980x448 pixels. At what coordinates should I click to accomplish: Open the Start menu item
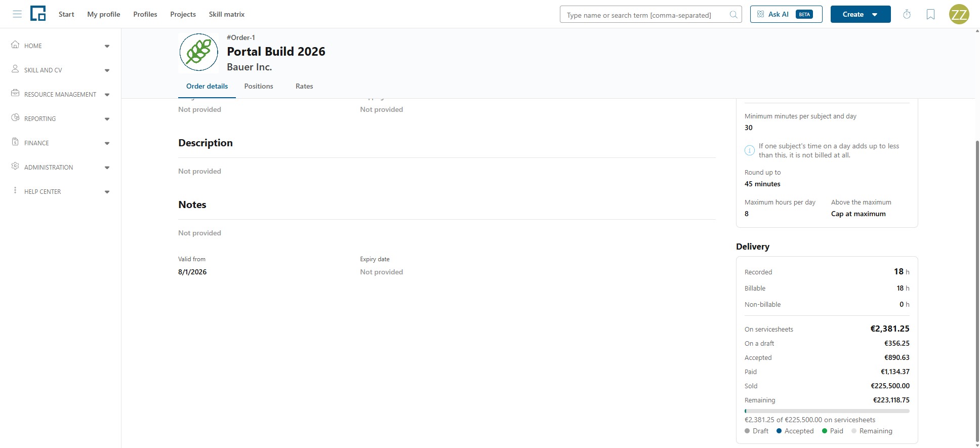(x=66, y=14)
